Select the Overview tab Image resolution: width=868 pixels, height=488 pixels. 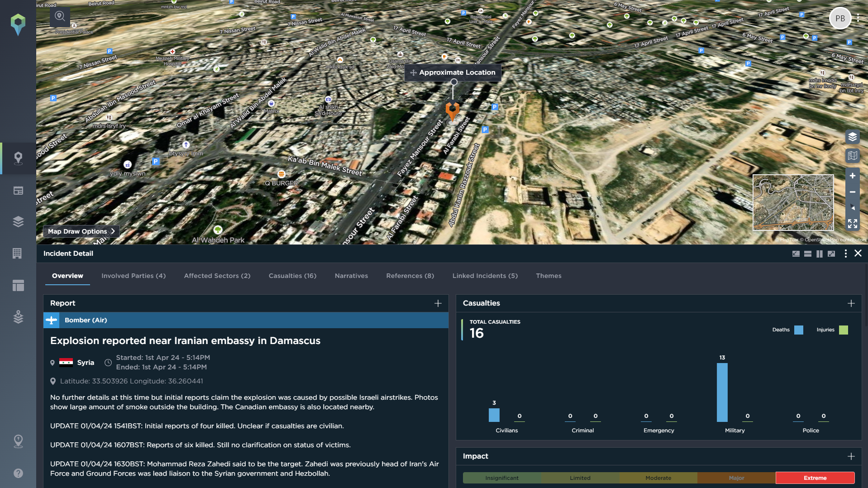(67, 276)
